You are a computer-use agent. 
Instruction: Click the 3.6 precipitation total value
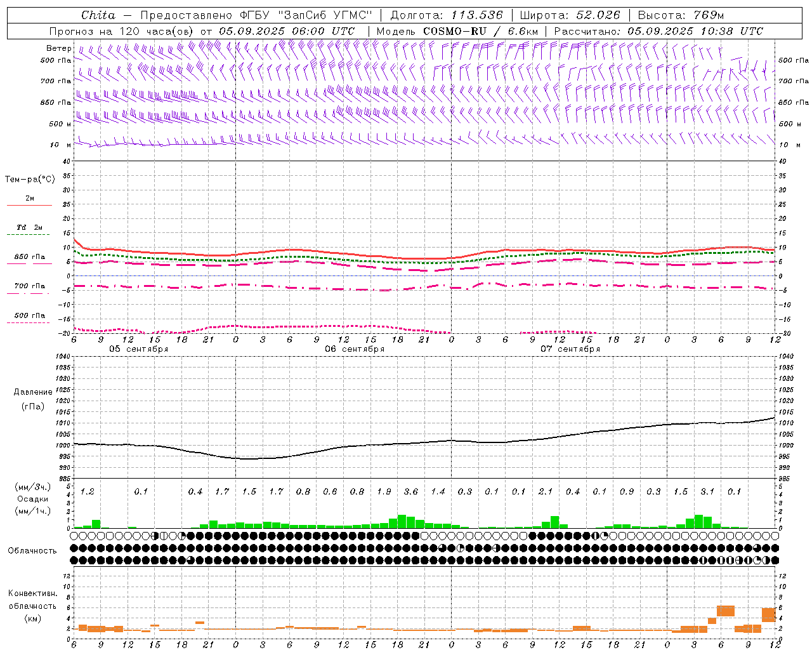(x=410, y=491)
